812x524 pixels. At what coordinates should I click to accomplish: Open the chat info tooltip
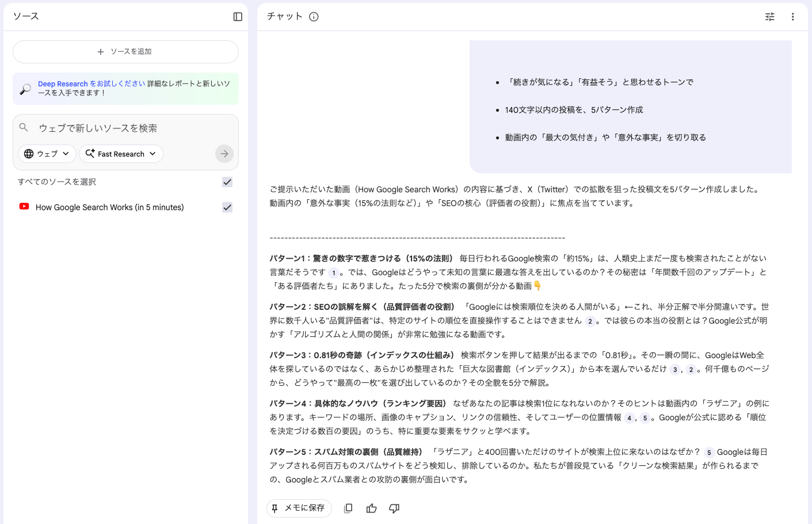313,17
